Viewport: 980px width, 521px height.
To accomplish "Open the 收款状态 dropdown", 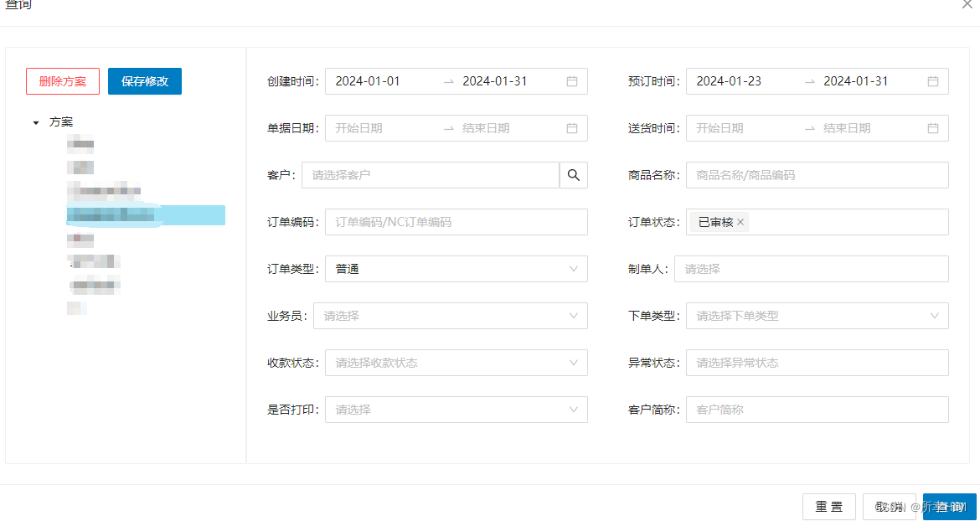I will [x=572, y=363].
